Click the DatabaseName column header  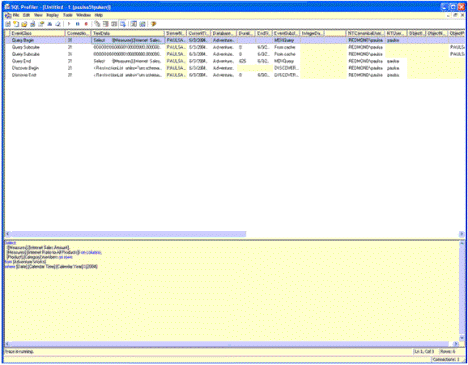pyautogui.click(x=224, y=33)
